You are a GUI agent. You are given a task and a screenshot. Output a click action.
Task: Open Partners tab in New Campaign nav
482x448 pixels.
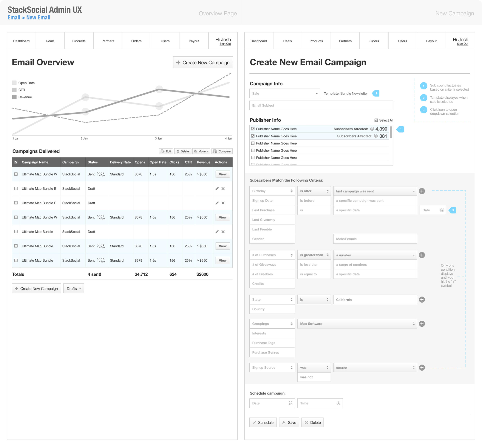[x=345, y=41]
